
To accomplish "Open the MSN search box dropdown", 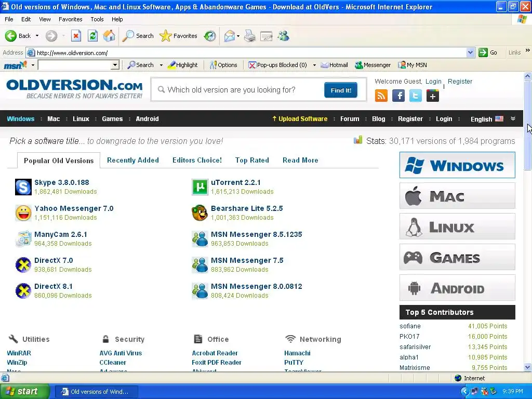I will tap(115, 65).
